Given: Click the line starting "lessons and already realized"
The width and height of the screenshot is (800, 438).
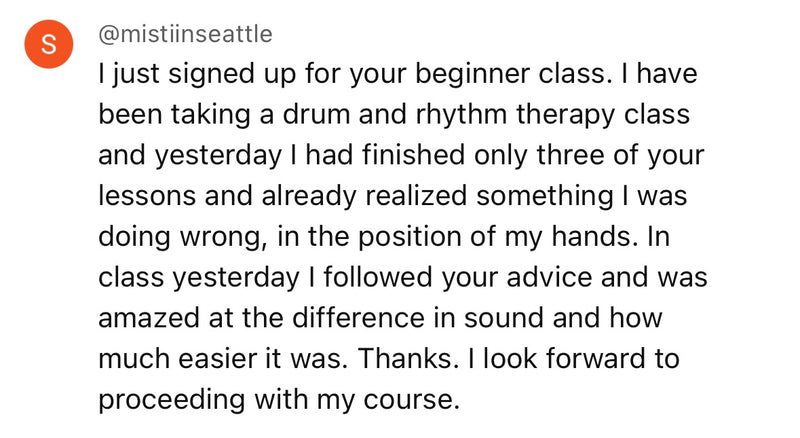Looking at the screenshot, I should point(392,197).
